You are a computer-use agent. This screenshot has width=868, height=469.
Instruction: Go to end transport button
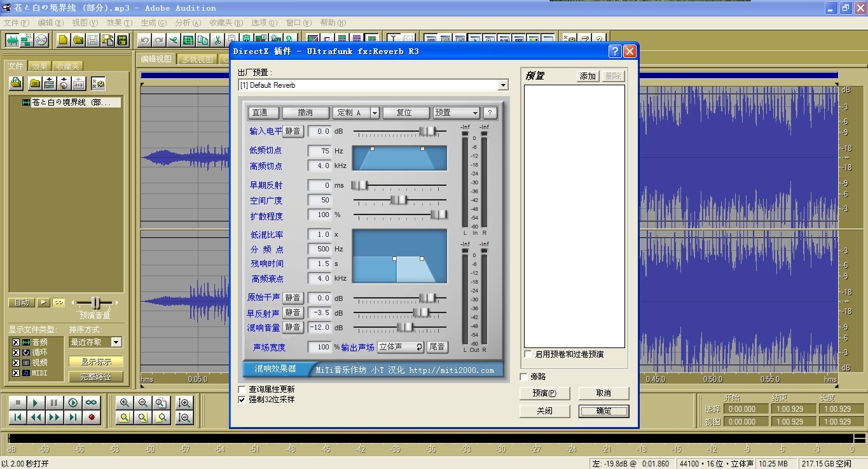point(73,417)
